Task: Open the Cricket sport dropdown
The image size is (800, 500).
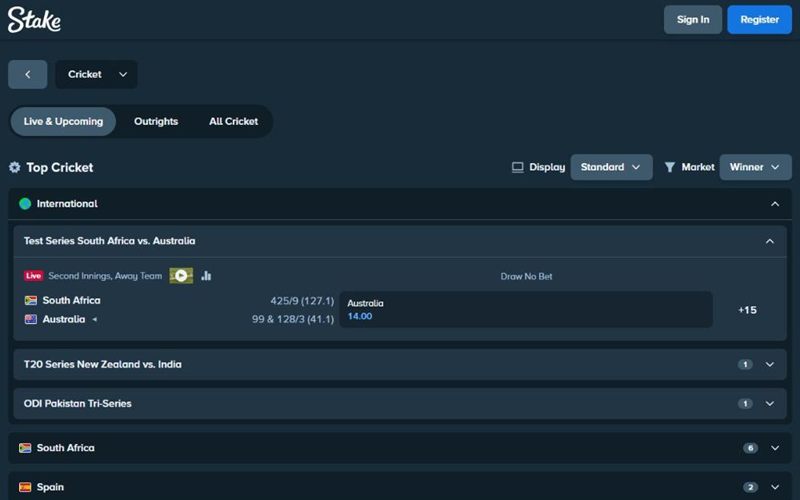Action: (x=96, y=74)
